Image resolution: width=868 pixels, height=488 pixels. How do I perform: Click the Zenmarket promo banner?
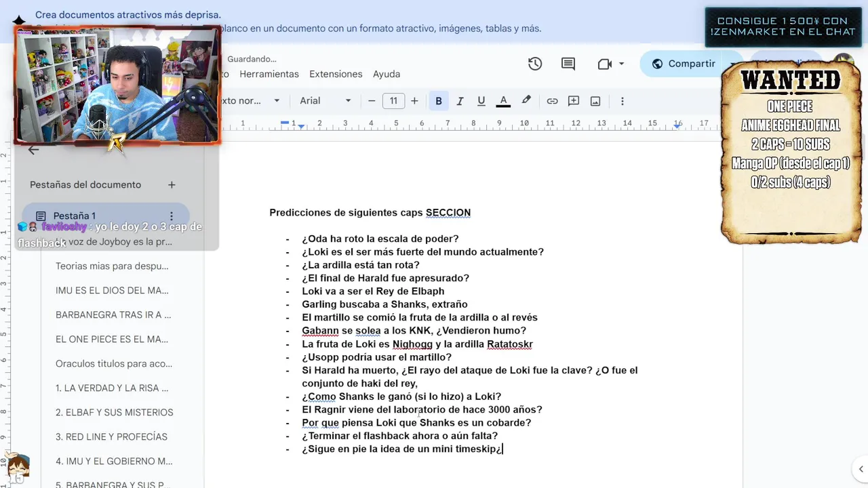[x=783, y=26]
